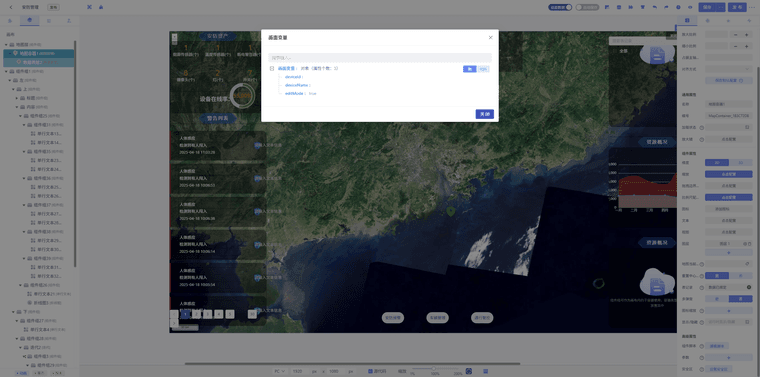The width and height of the screenshot is (760, 377).
Task: Select 单行文本13 in the layer tree
Action: [49, 133]
